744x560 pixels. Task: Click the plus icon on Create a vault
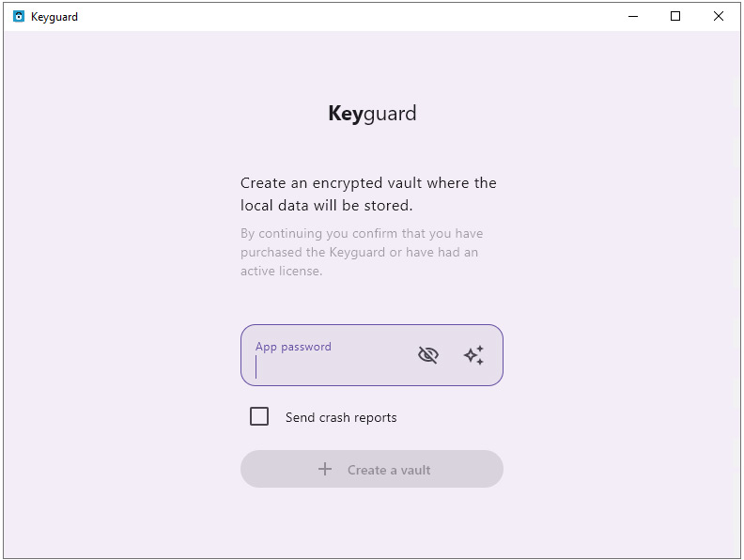click(x=325, y=470)
